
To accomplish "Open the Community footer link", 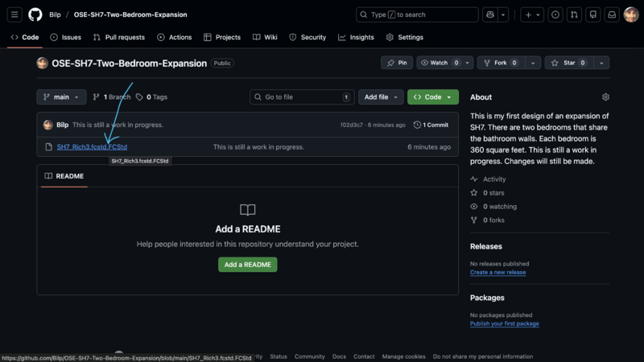I will coord(310,356).
